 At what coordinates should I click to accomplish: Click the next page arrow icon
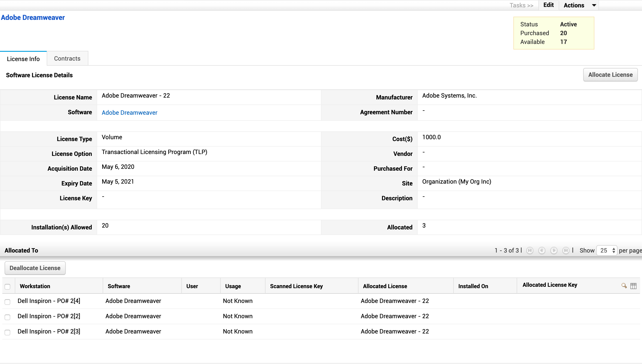[554, 250]
